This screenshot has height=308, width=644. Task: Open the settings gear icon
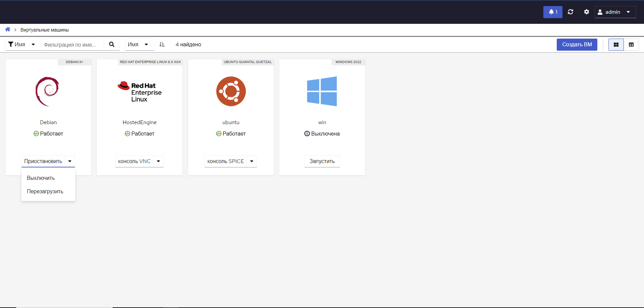586,12
